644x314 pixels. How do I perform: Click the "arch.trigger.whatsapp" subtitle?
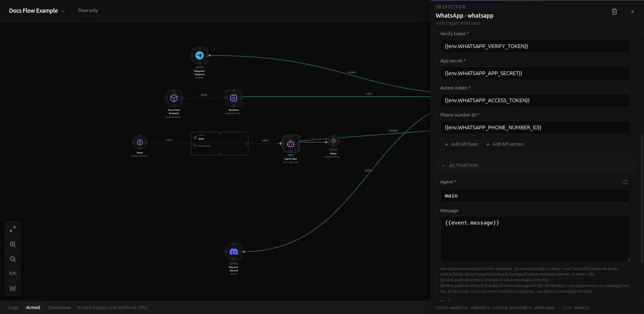click(x=458, y=23)
